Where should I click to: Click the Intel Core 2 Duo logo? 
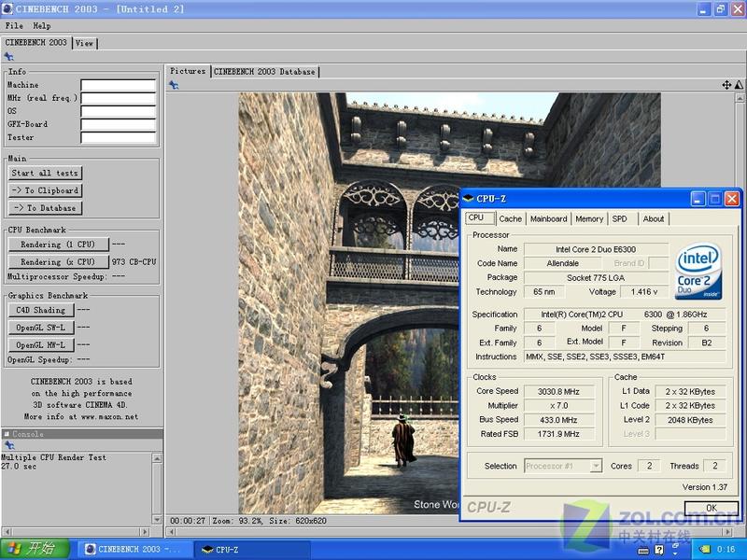click(698, 272)
